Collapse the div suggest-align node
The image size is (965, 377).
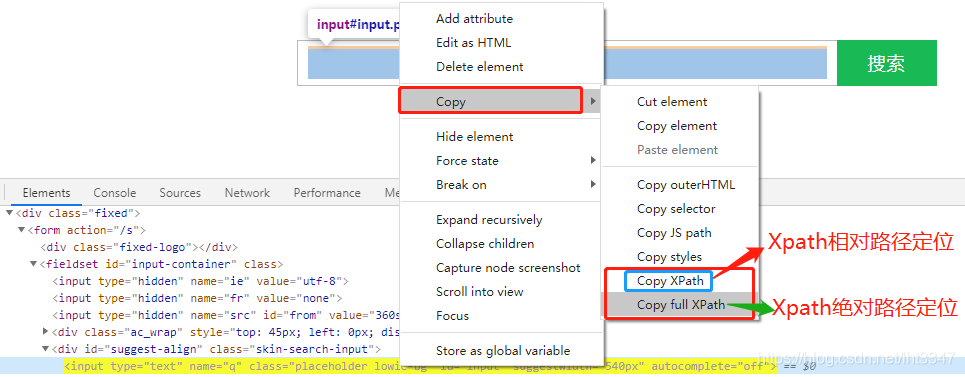(46, 349)
